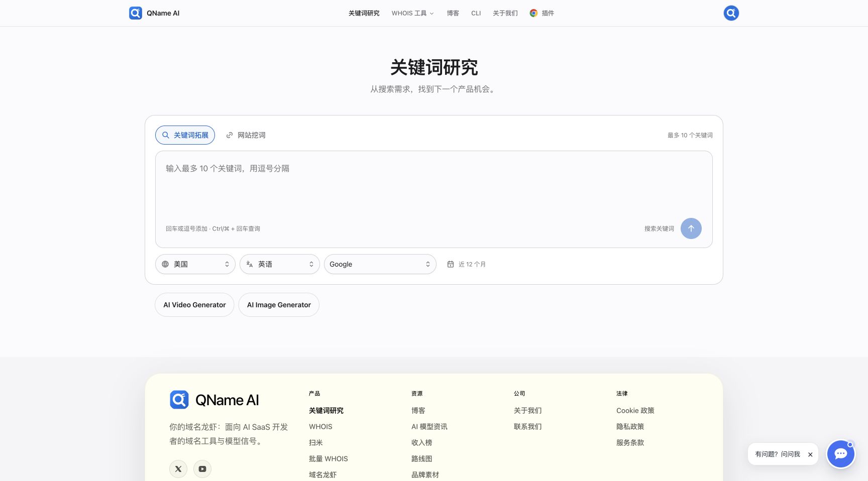Viewport: 868px width, 481px height.
Task: Open the YouTube social link
Action: [x=202, y=469]
